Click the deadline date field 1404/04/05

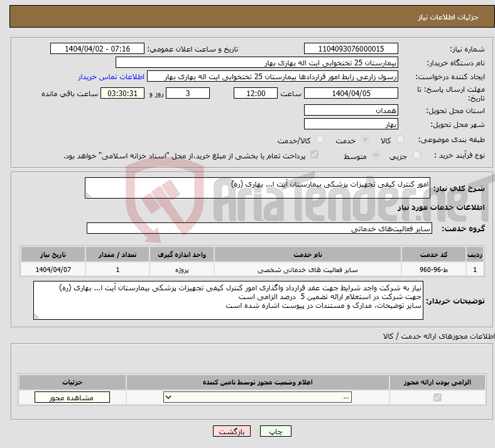coord(351,94)
